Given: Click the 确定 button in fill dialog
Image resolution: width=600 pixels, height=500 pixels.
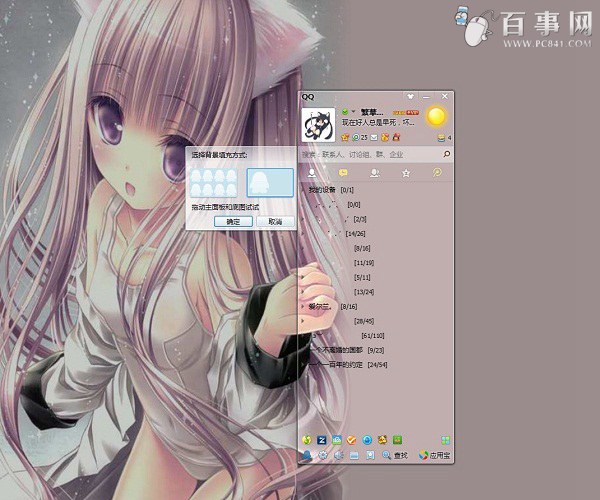Looking at the screenshot, I should pos(232,221).
